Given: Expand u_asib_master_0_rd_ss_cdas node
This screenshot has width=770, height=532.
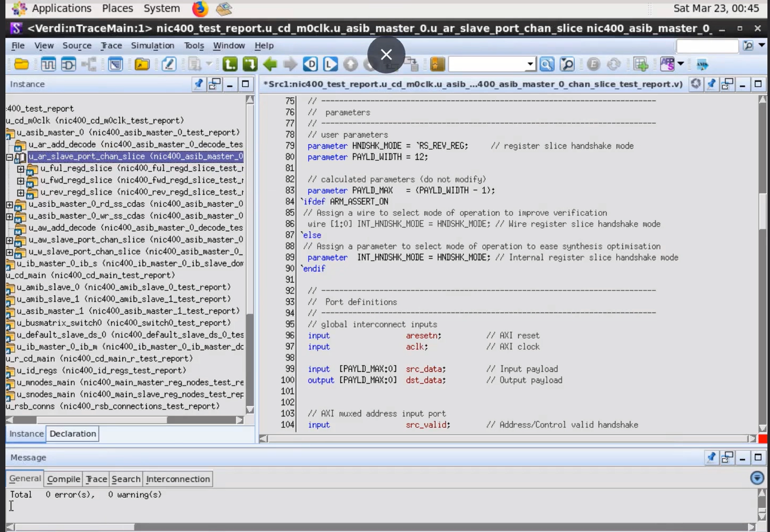Looking at the screenshot, I should click(10, 204).
